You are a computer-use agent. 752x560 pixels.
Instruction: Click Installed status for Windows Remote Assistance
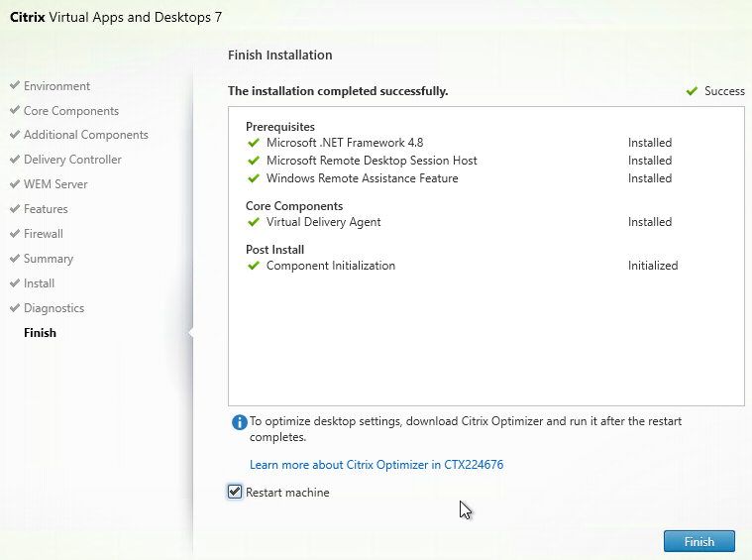(x=650, y=178)
